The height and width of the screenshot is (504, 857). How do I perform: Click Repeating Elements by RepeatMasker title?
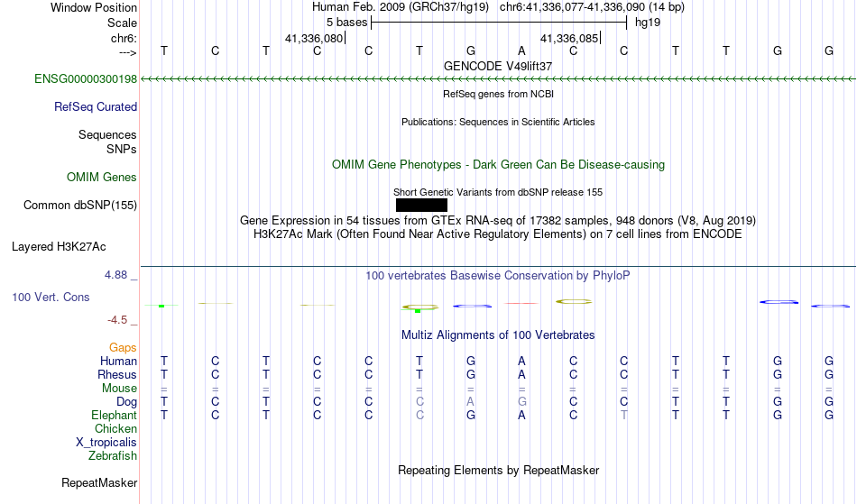pos(498,470)
